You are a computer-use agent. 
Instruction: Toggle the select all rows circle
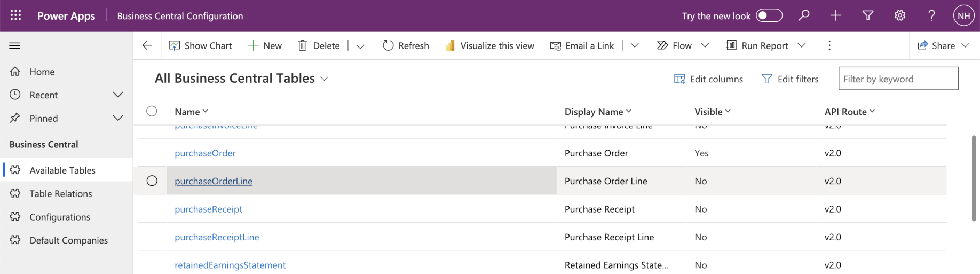(x=152, y=111)
